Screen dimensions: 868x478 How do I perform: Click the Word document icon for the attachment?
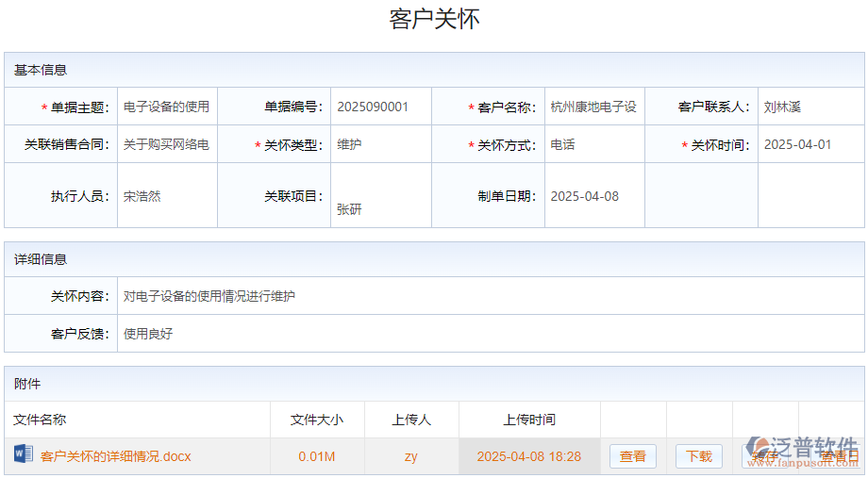tap(24, 455)
